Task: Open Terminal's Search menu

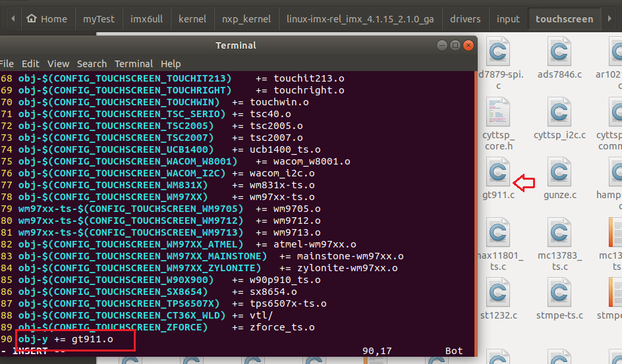Action: pyautogui.click(x=92, y=64)
